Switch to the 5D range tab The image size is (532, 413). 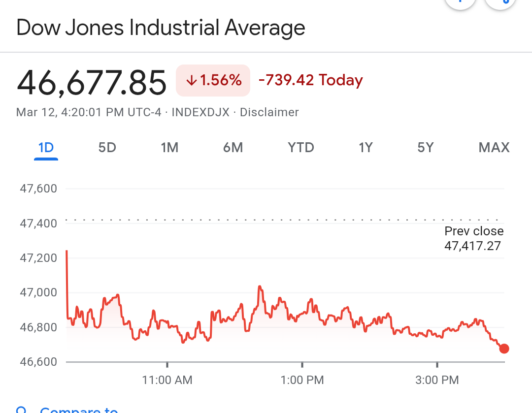coord(107,148)
